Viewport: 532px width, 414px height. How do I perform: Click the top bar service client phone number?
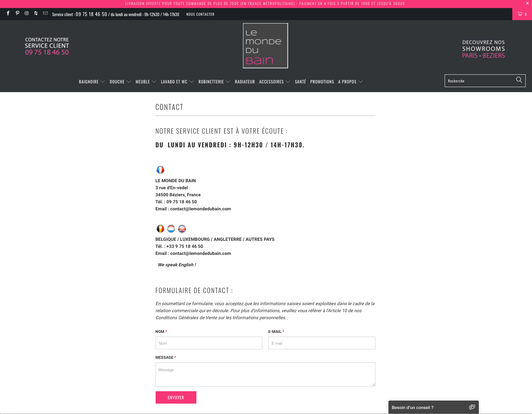coord(91,14)
